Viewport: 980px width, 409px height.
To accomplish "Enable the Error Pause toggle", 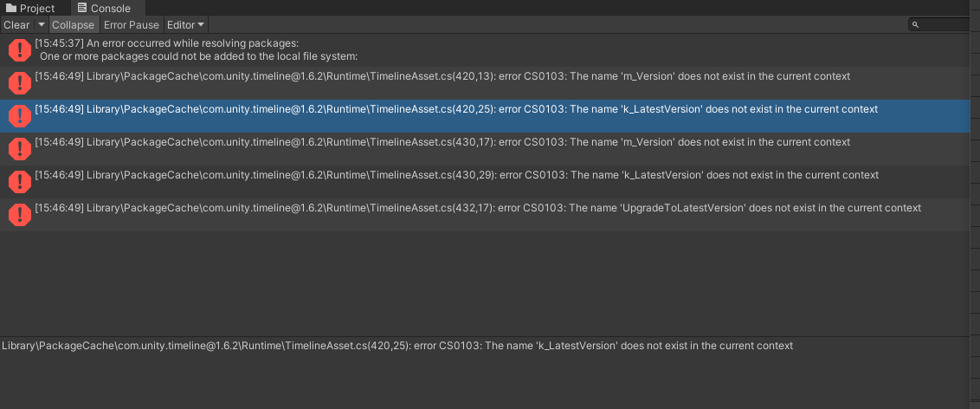I will tap(132, 25).
